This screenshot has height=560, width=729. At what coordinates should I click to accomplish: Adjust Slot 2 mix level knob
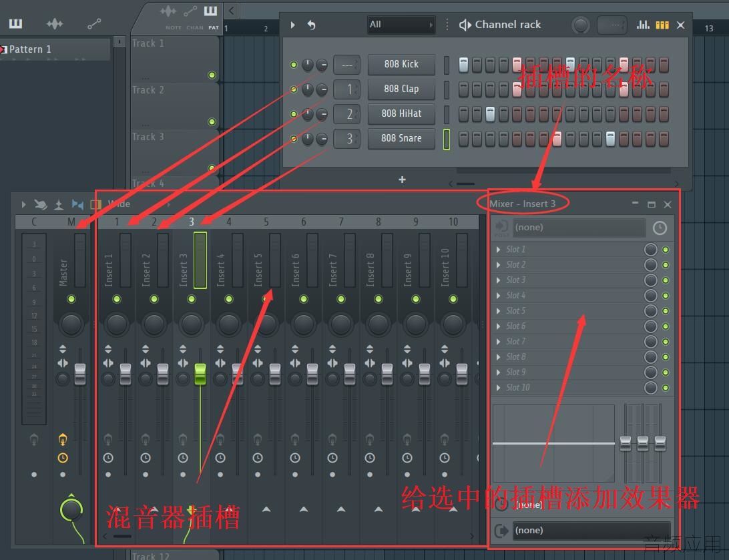tap(650, 265)
